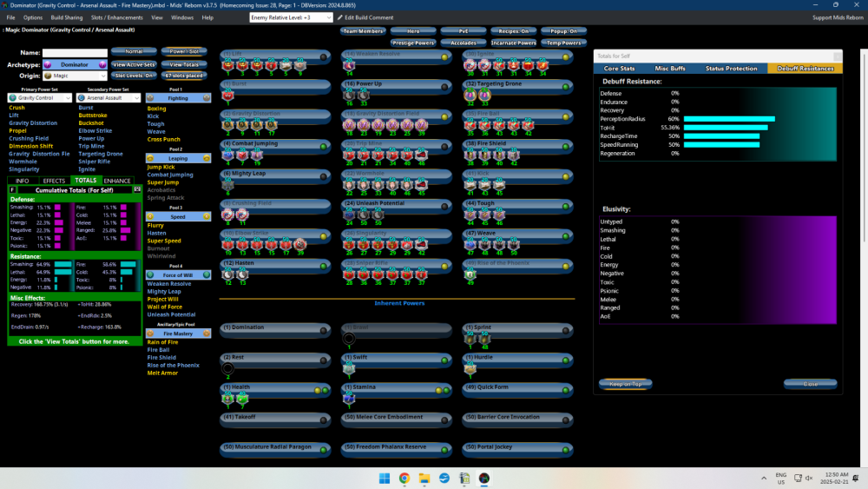This screenshot has width=868, height=489.
Task: Toggle the Fire Shield power bar indicator
Action: pyautogui.click(x=566, y=147)
